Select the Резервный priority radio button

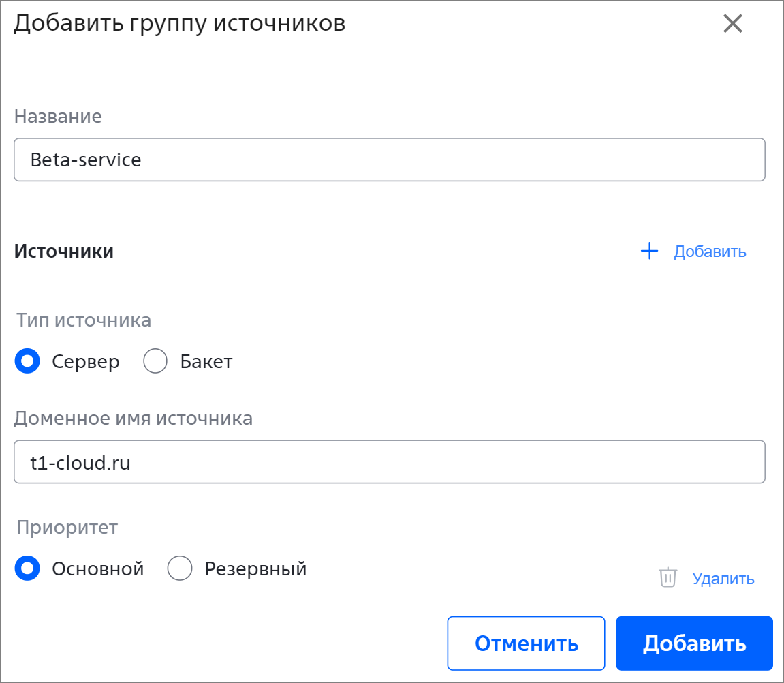(x=180, y=568)
